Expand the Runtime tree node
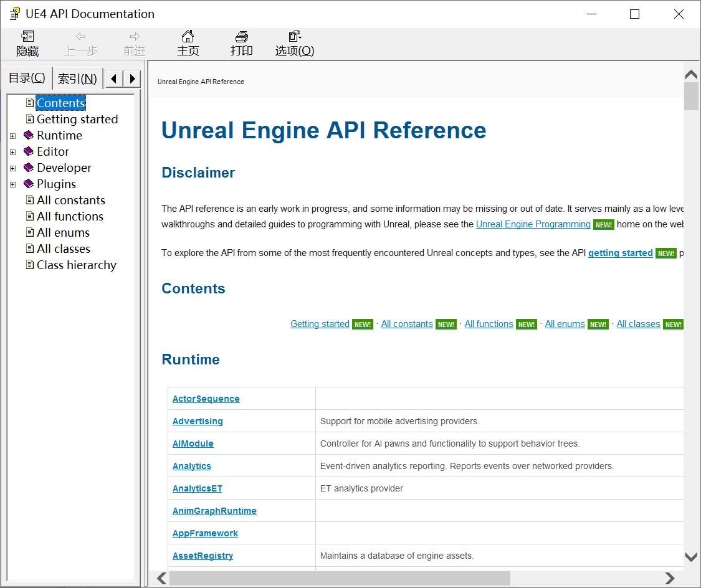The width and height of the screenshot is (701, 588). [13, 136]
